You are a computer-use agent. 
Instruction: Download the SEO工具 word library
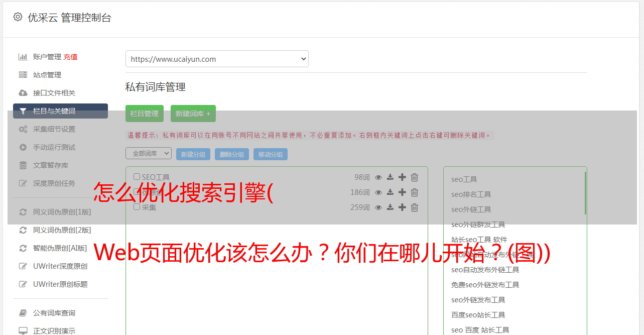[x=390, y=177]
